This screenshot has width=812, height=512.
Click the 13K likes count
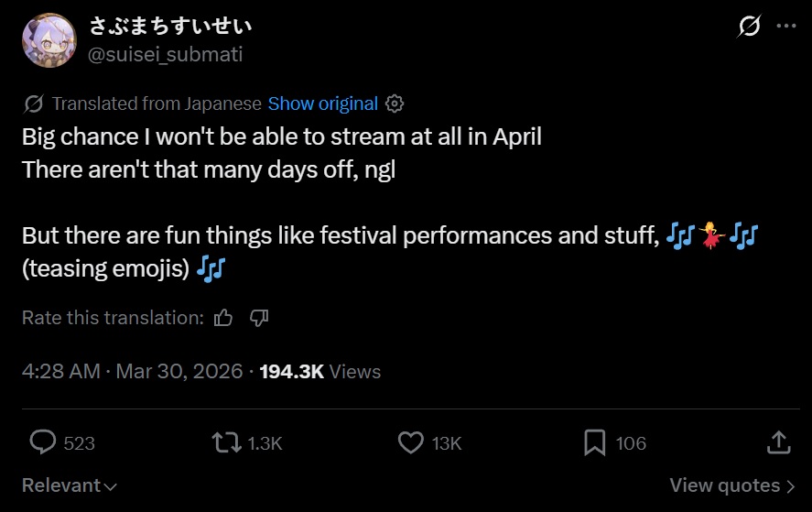click(447, 443)
